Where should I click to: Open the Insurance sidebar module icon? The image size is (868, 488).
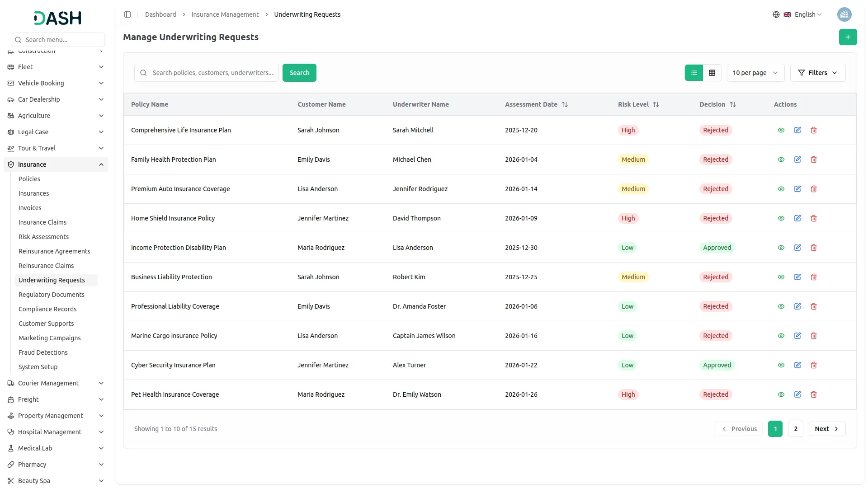coord(10,164)
